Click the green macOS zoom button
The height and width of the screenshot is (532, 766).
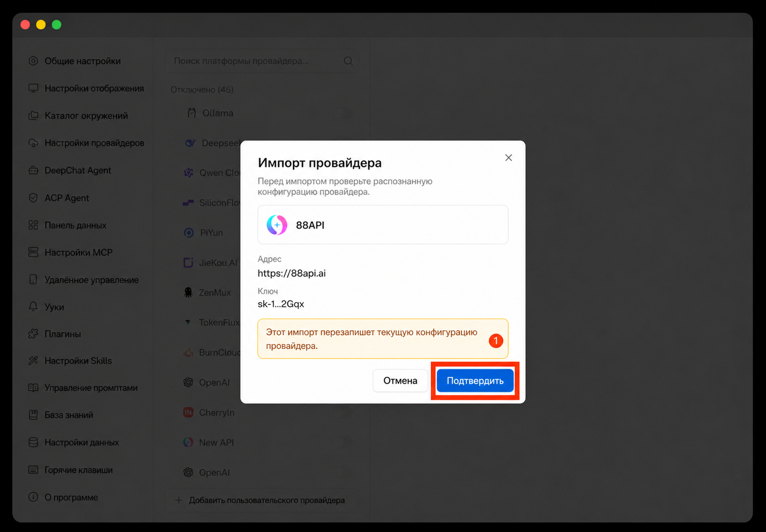(x=56, y=24)
